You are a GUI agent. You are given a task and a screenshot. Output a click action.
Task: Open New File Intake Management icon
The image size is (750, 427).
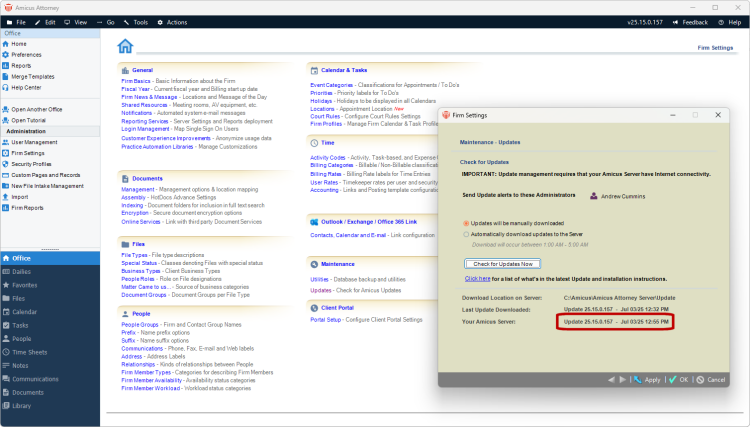click(x=6, y=186)
